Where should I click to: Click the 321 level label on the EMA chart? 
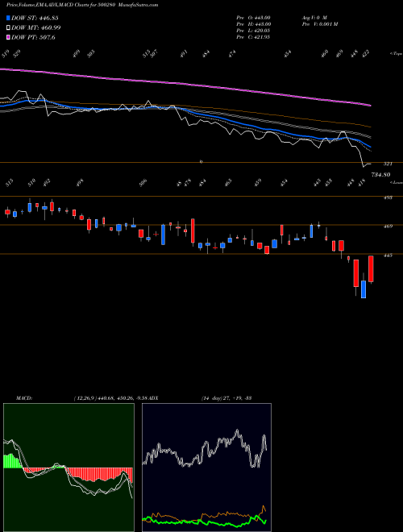388,164
